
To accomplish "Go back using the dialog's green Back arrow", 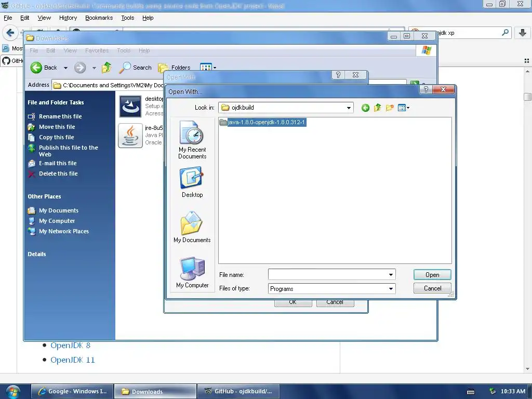I will (365, 108).
